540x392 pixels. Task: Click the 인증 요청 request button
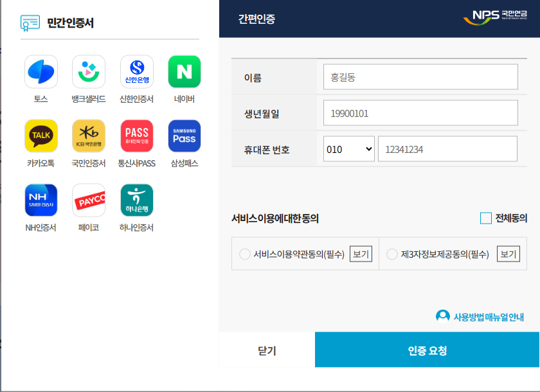tap(426, 350)
